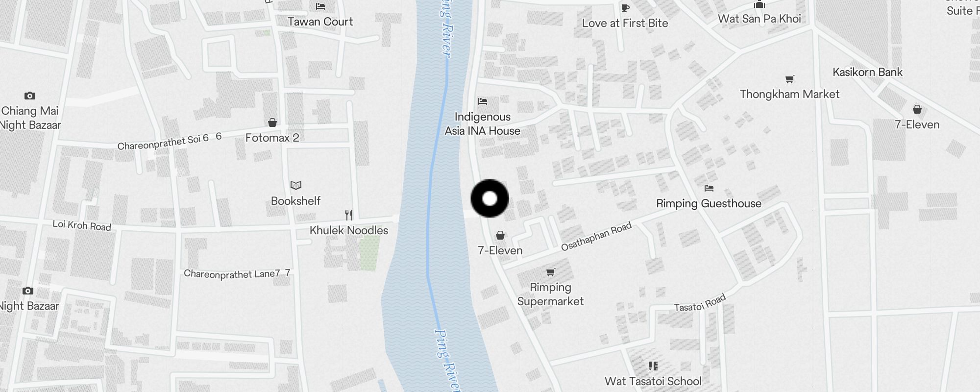This screenshot has width=980, height=392.
Task: Select the Bookshelf open book icon
Action: 296,185
